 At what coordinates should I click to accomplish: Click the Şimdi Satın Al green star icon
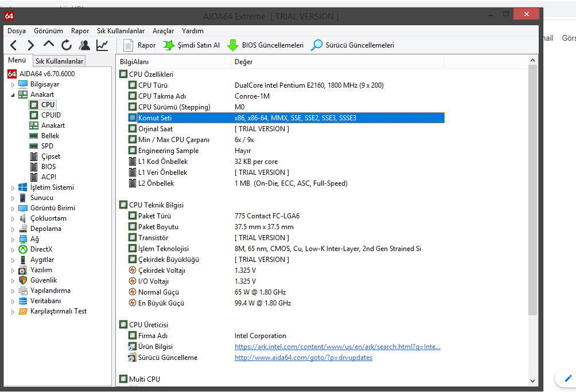pyautogui.click(x=169, y=45)
